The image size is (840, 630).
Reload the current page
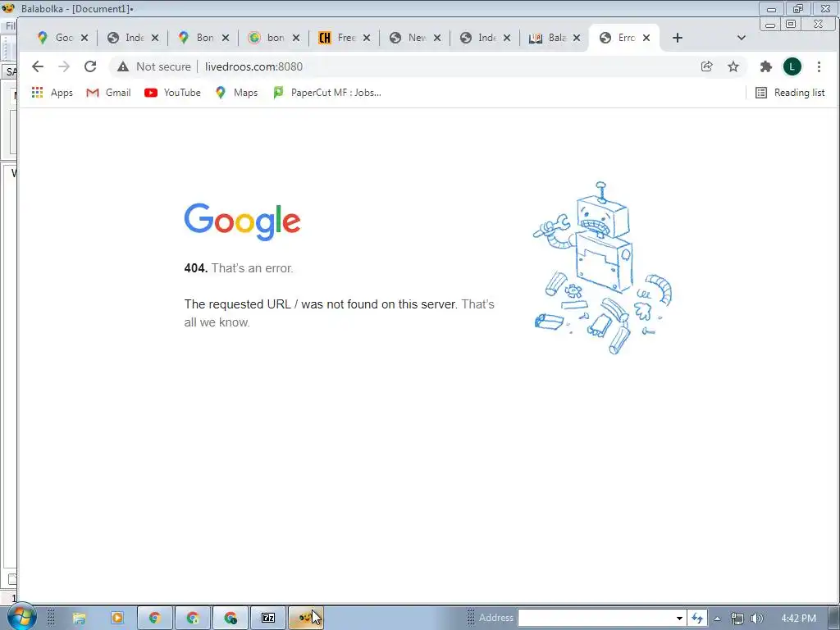click(90, 66)
